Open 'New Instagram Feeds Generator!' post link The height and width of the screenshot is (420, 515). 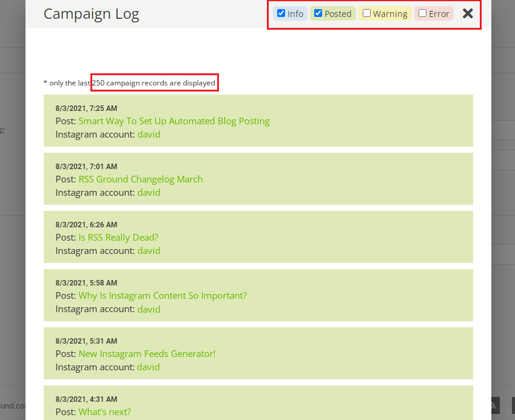pos(147,354)
